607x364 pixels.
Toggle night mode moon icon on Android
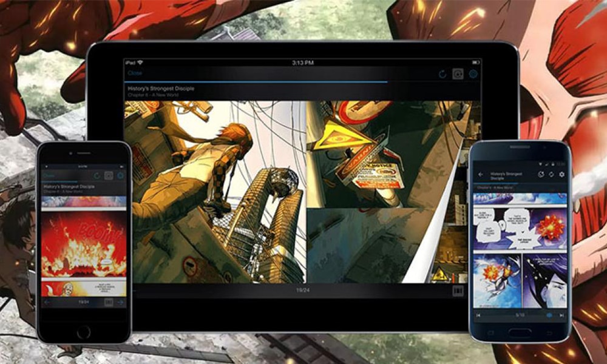click(x=541, y=175)
